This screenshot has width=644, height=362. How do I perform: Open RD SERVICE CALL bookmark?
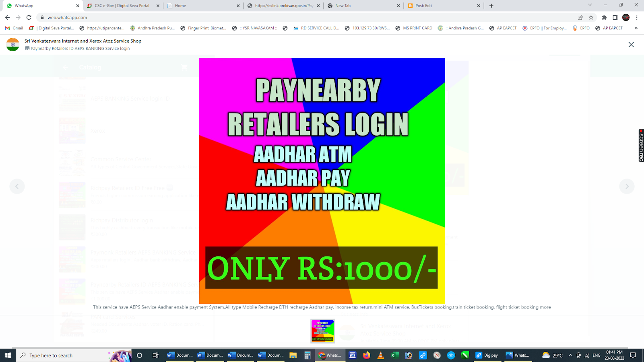316,28
